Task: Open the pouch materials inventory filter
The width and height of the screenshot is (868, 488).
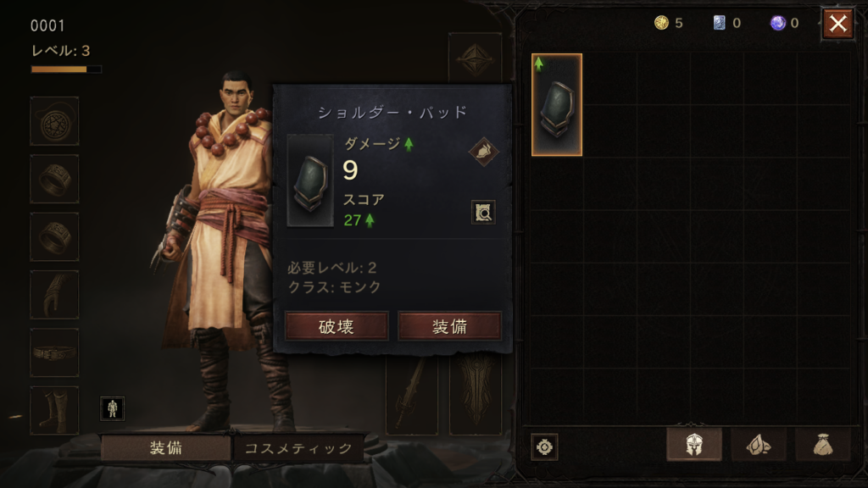Action: pos(822,444)
